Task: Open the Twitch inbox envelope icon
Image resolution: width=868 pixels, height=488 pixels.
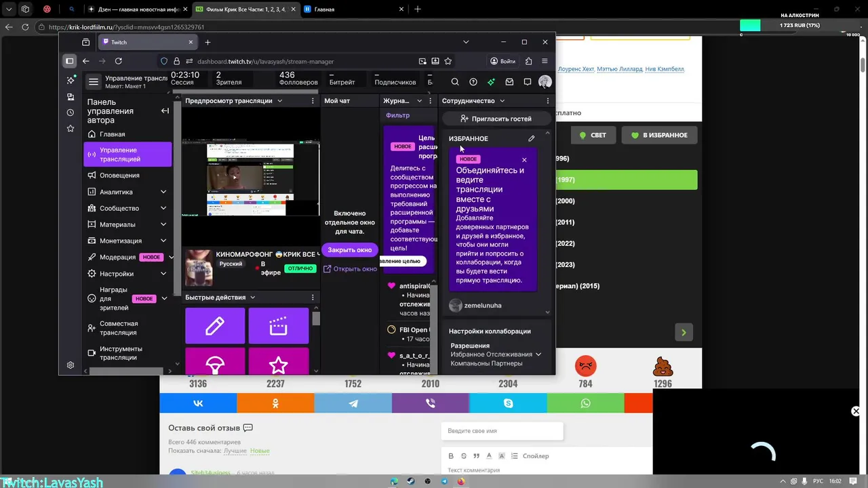Action: [509, 82]
